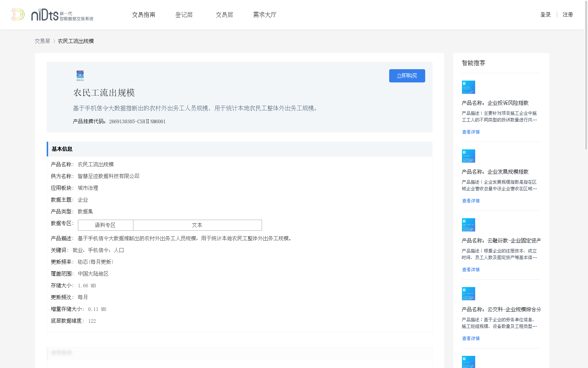Image resolution: width=588 pixels, height=368 pixels.
Task: Click the 语料专区 table cell
Action: coord(105,225)
